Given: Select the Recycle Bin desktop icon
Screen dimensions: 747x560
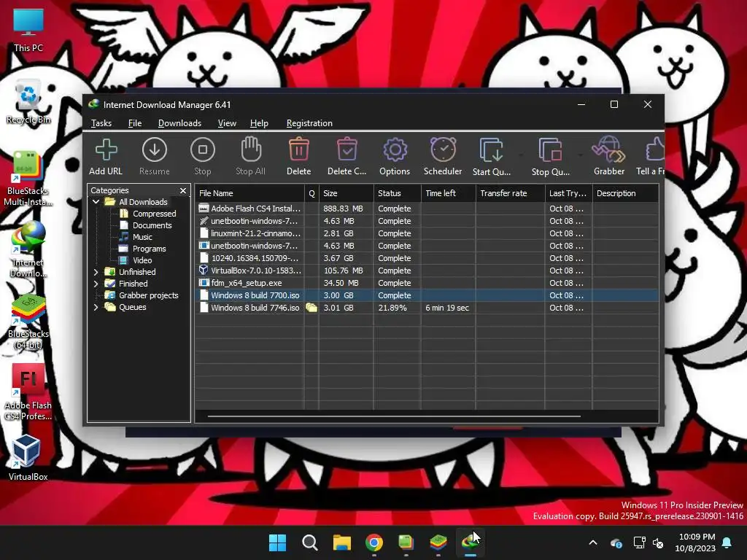Looking at the screenshot, I should click(28, 102).
